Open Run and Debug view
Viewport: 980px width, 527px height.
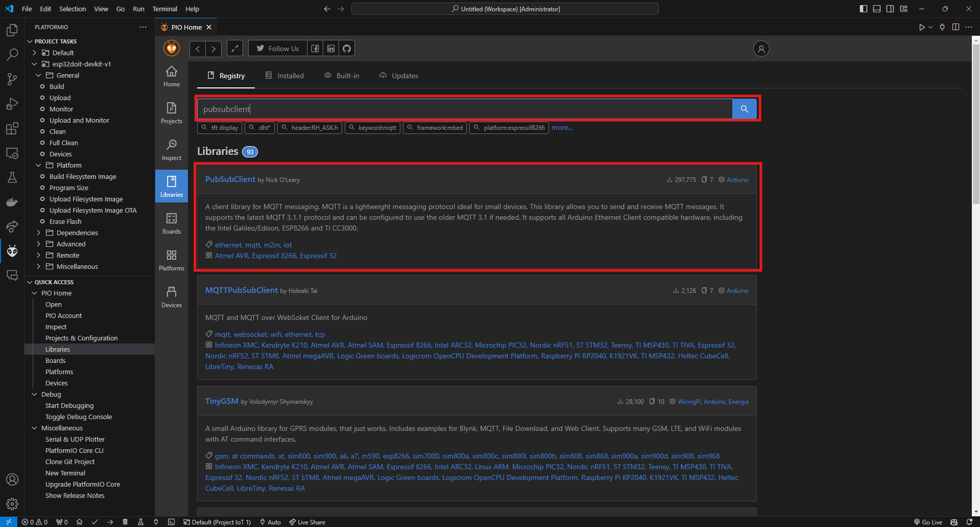click(x=12, y=104)
